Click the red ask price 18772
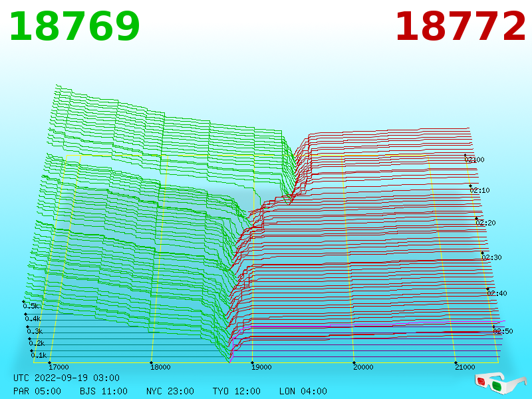The height and width of the screenshot is (399, 532). (460, 27)
